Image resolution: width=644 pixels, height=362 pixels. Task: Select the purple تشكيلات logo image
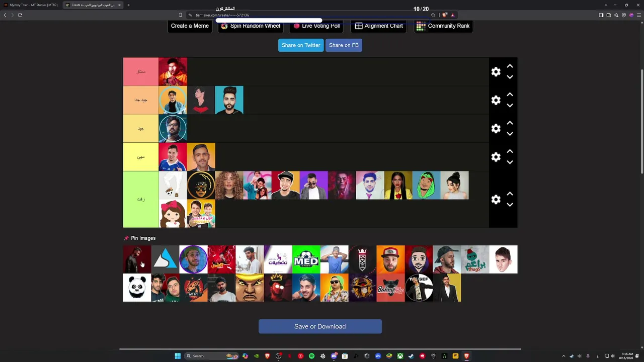click(x=278, y=259)
